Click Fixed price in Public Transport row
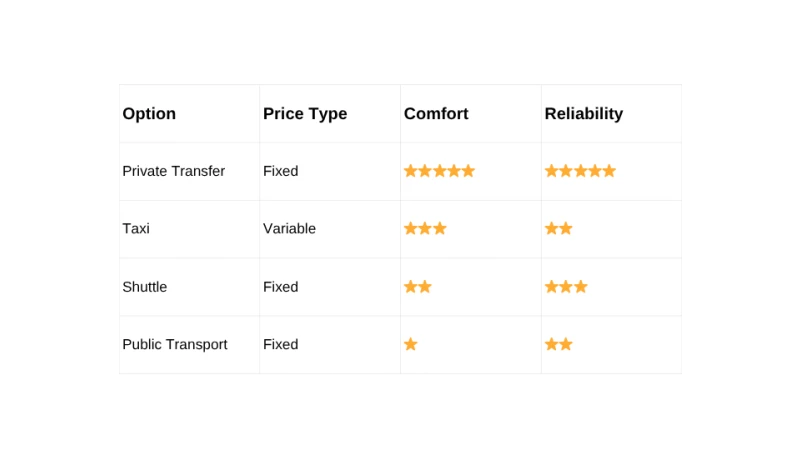Screen dimensions: 800x450 [280, 344]
